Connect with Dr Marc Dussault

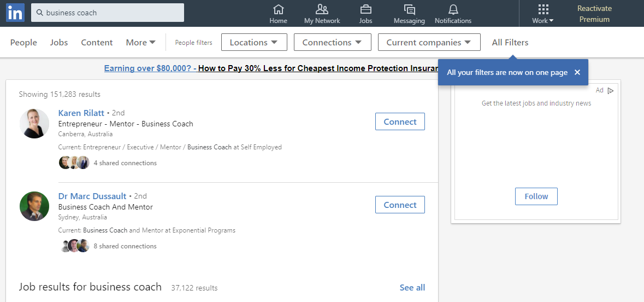click(400, 205)
